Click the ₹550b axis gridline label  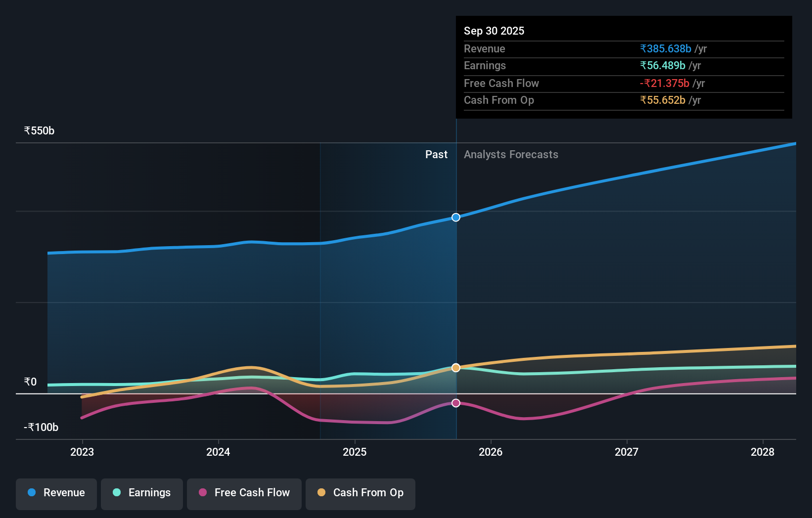[x=39, y=130]
